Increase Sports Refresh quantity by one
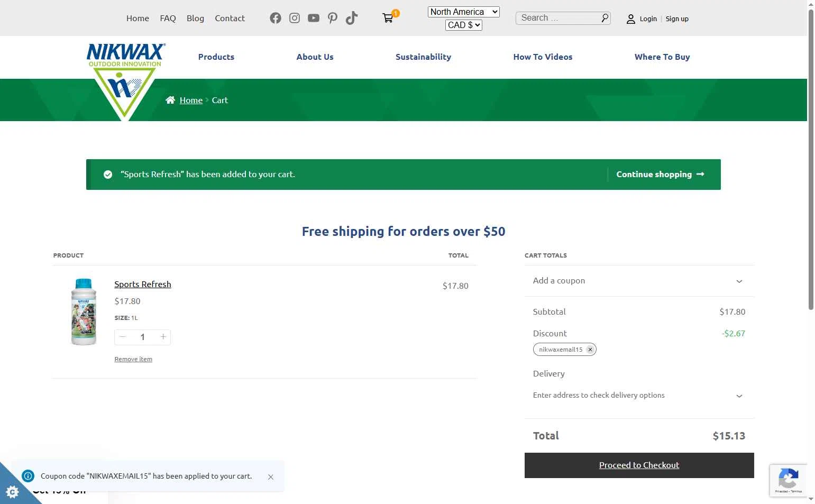 coord(163,337)
